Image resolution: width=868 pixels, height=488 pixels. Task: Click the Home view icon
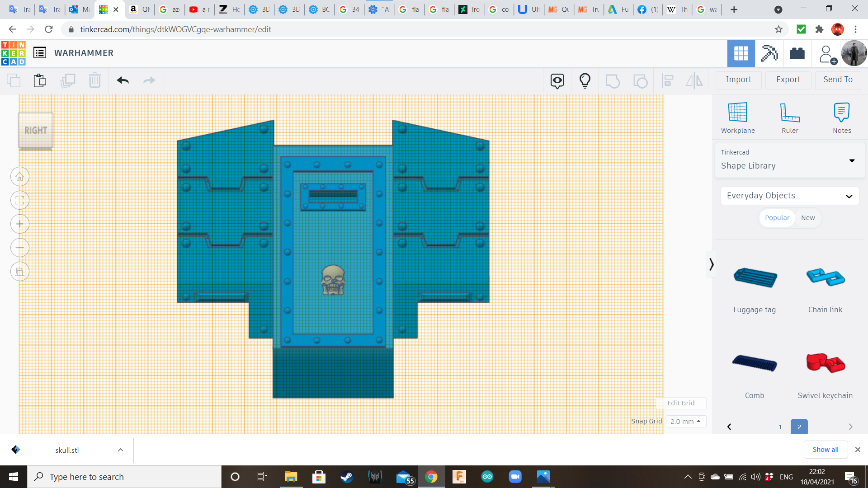click(x=20, y=177)
